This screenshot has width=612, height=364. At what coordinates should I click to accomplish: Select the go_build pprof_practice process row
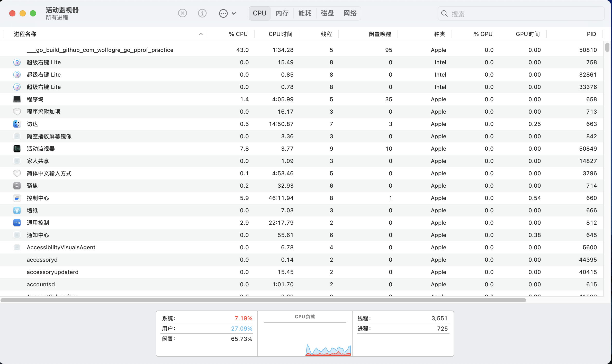coord(100,50)
